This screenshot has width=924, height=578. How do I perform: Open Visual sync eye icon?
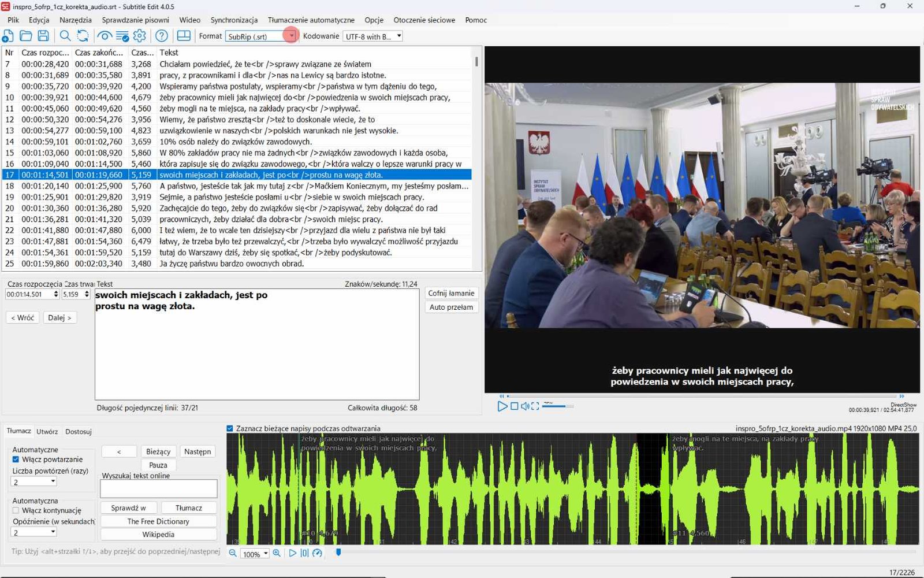pos(105,36)
